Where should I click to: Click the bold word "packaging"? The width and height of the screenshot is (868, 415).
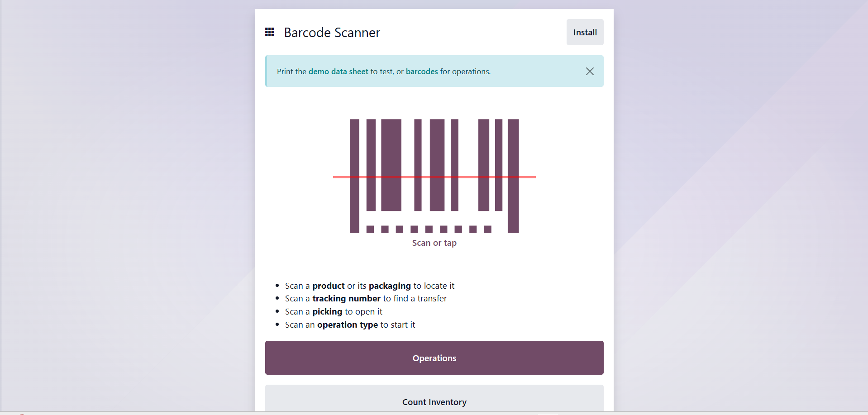tap(389, 286)
